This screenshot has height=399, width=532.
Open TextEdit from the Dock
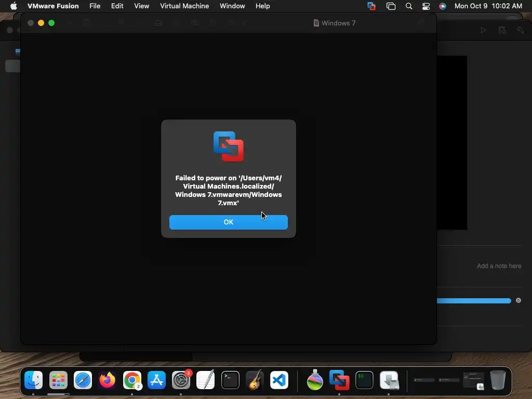(x=206, y=380)
